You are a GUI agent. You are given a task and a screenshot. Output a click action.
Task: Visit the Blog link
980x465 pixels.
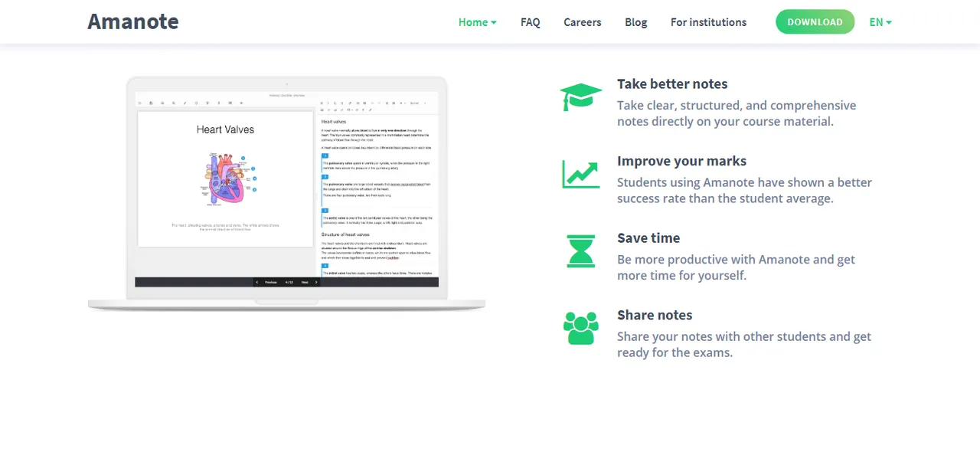635,22
